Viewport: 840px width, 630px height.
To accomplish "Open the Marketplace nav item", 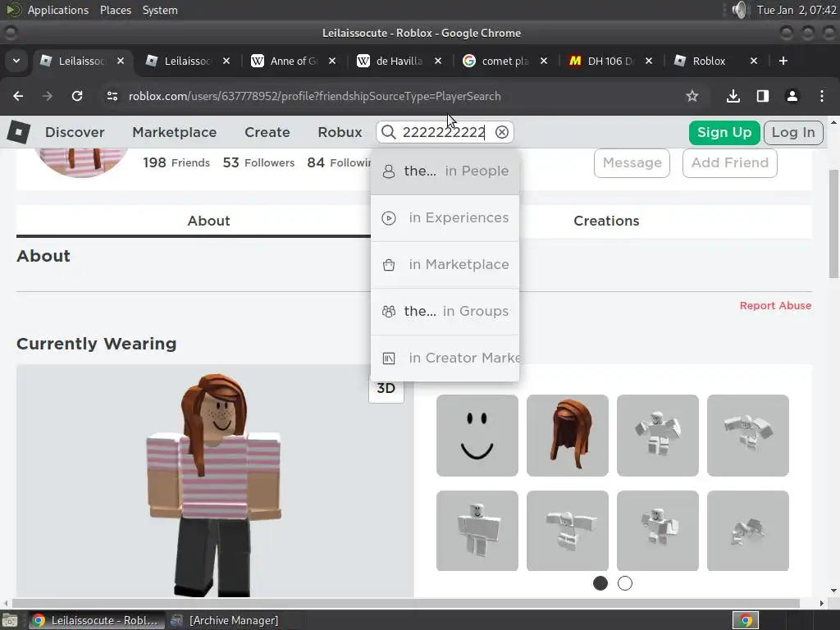I will click(x=175, y=132).
